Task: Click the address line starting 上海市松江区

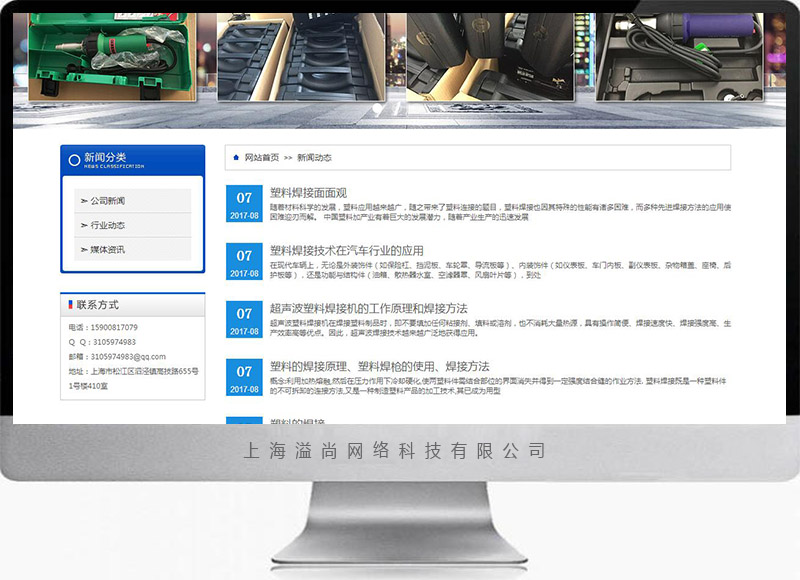Action: coord(134,379)
